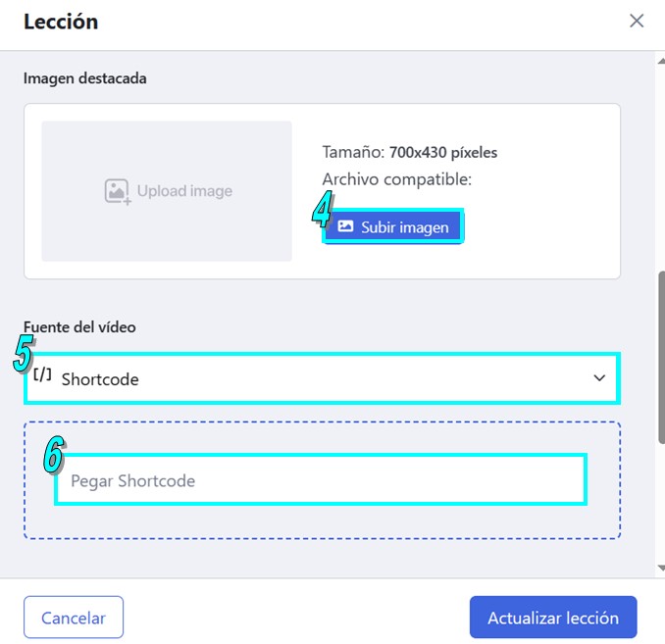This screenshot has width=665, height=644.
Task: Click the Imagen destacada heading
Action: click(84, 78)
